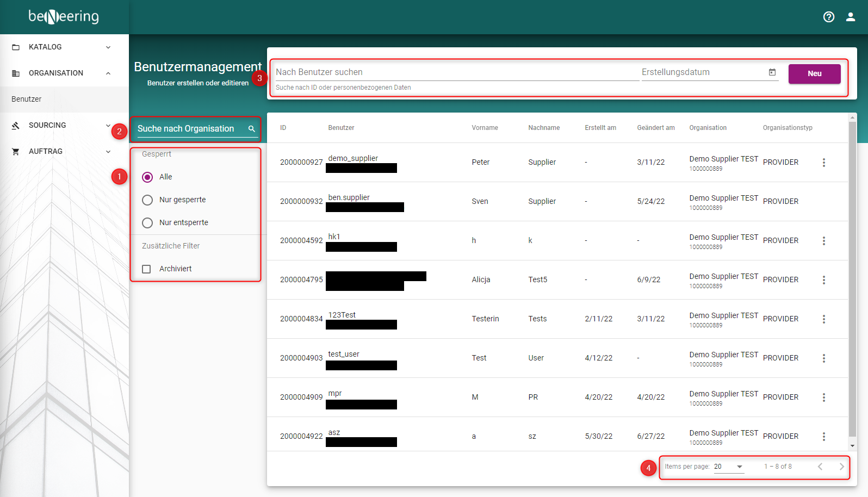Select the 'Alle' radio option
Image resolution: width=868 pixels, height=497 pixels.
point(147,177)
